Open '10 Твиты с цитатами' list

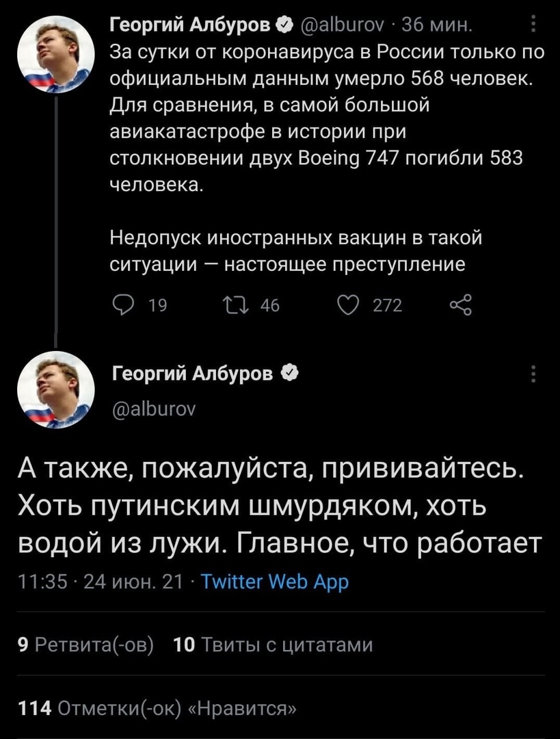(274, 645)
